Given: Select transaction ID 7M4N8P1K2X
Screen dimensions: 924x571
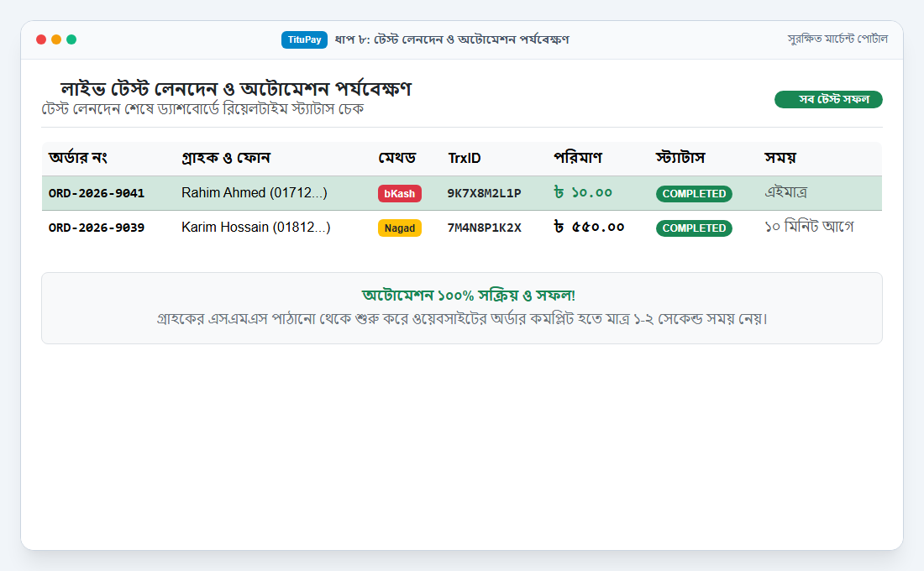Looking at the screenshot, I should [x=485, y=228].
